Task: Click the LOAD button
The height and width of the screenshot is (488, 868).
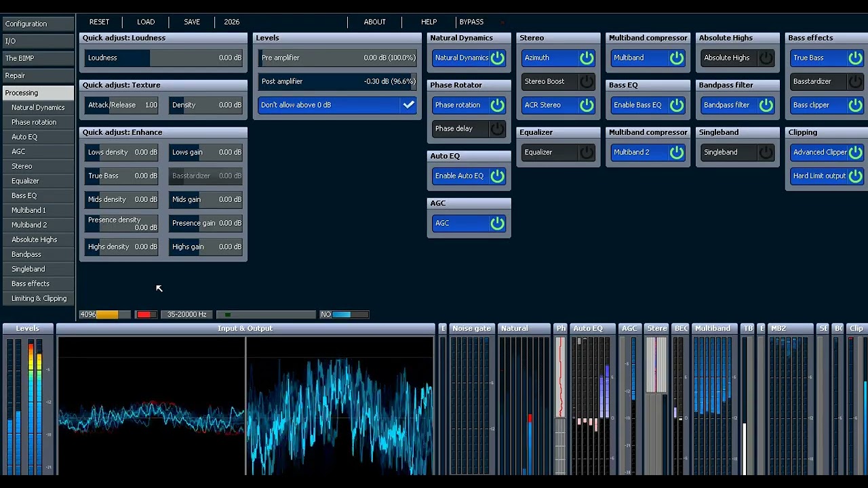Action: [x=146, y=22]
